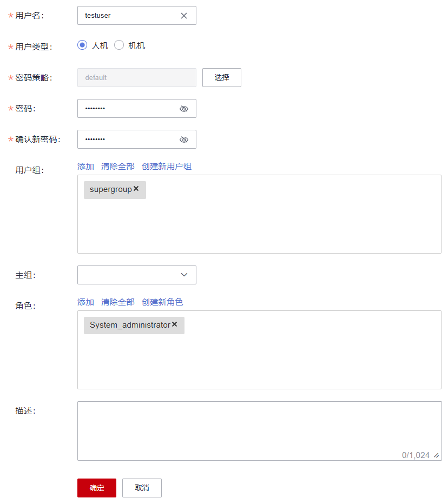
Task: Click 创建新用户组 link
Action: point(167,167)
